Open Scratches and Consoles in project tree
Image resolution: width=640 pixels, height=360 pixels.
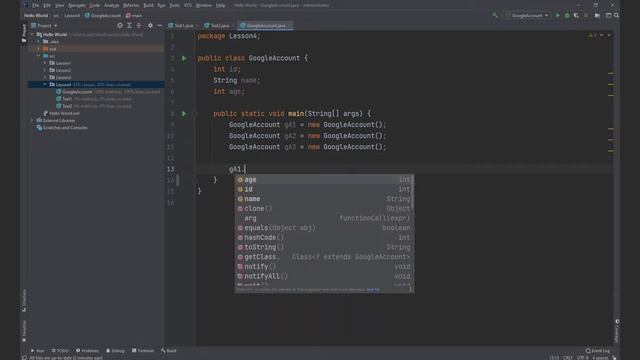(x=62, y=128)
